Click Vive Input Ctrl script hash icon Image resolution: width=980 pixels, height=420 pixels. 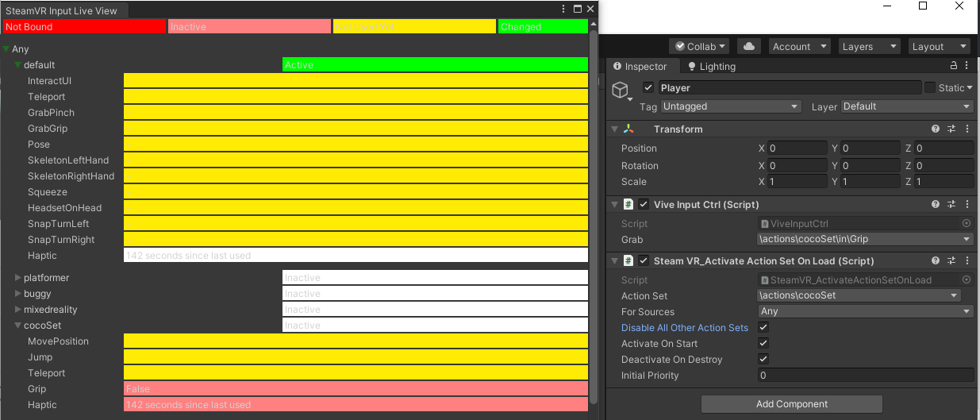point(628,204)
